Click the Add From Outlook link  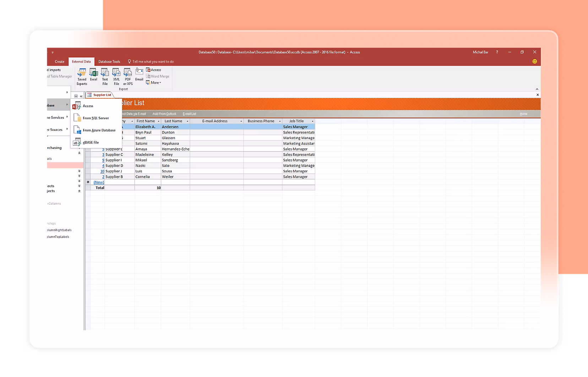(x=164, y=114)
